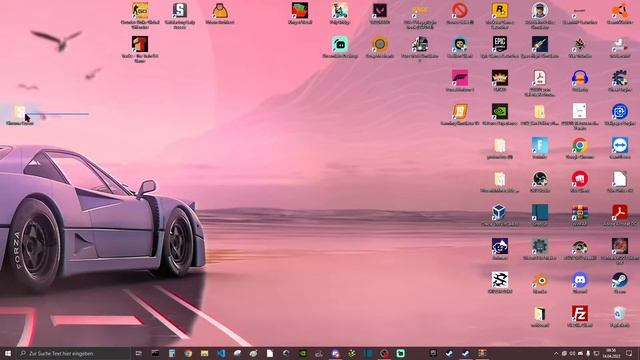Image resolution: width=640 pixels, height=360 pixels.
Task: Open the red prohibition-sign desktop icon
Action: pyautogui.click(x=460, y=13)
